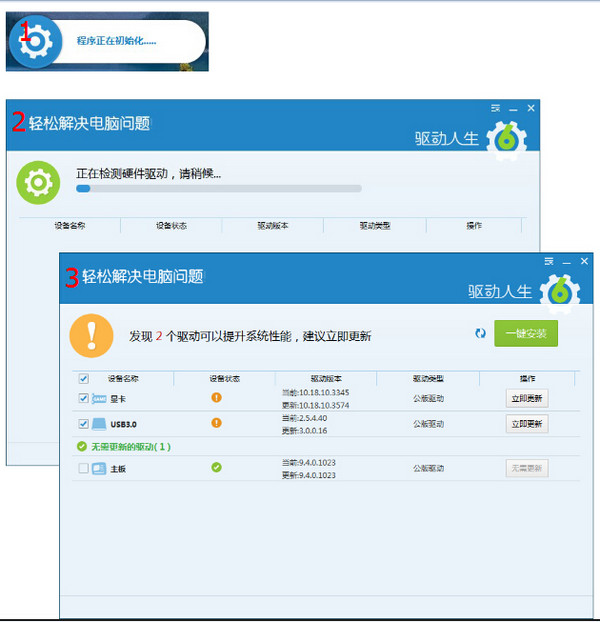600x622 pixels.
Task: Toggle the select-all checkbox in table header
Action: (83, 378)
